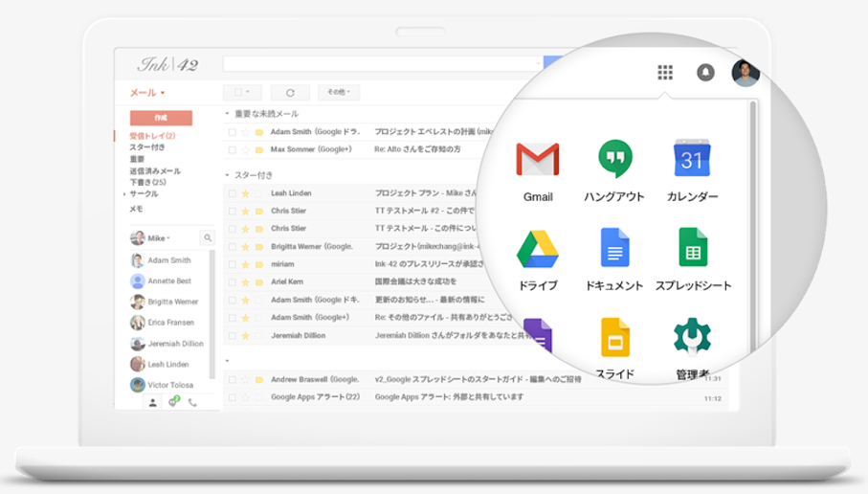
Task: Toggle star on Ariel Kern email
Action: [x=245, y=282]
